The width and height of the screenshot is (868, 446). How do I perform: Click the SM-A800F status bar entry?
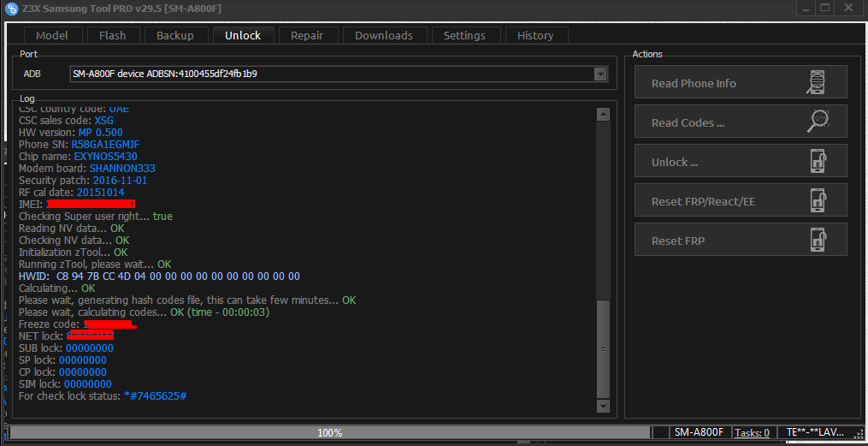pos(700,432)
